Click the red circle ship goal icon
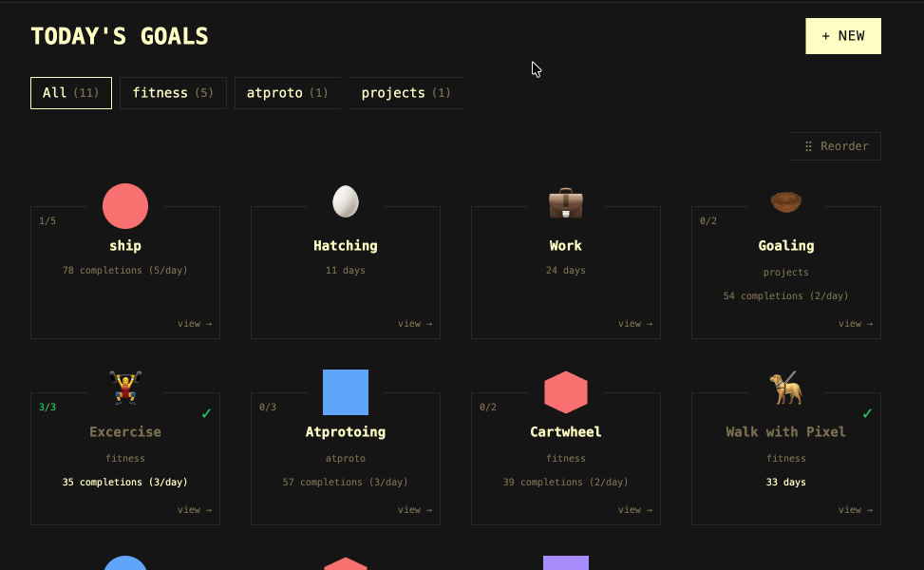Viewport: 924px width, 570px height. click(125, 206)
